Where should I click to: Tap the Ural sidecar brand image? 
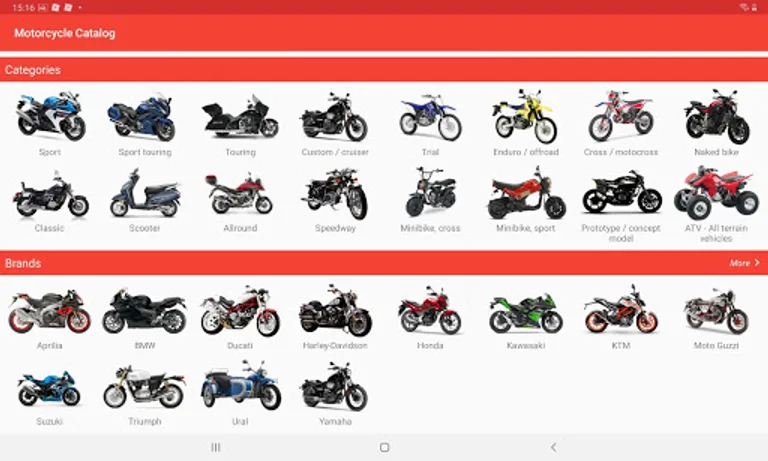tap(240, 386)
